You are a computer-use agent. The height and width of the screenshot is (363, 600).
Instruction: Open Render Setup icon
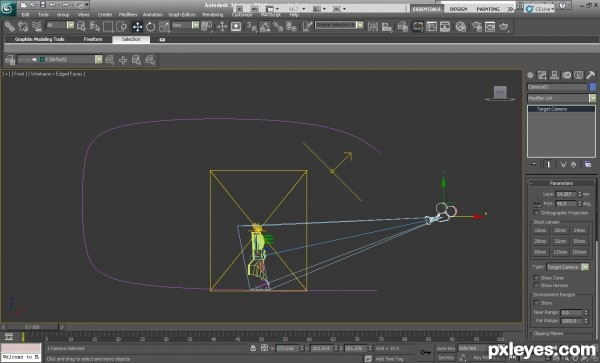click(x=476, y=26)
